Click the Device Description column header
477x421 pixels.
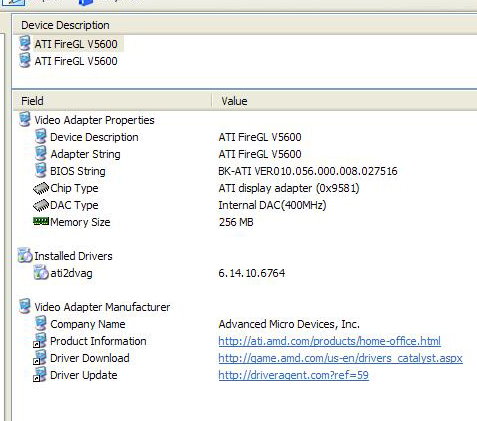245,25
